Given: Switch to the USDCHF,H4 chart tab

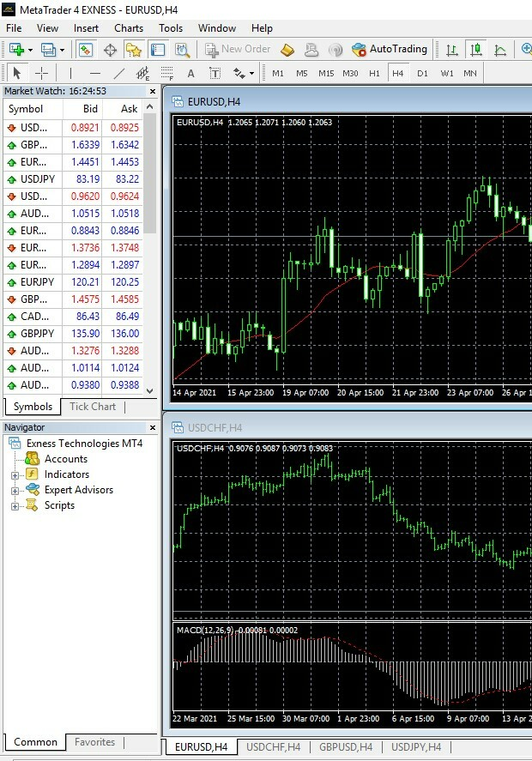Looking at the screenshot, I should tap(273, 747).
